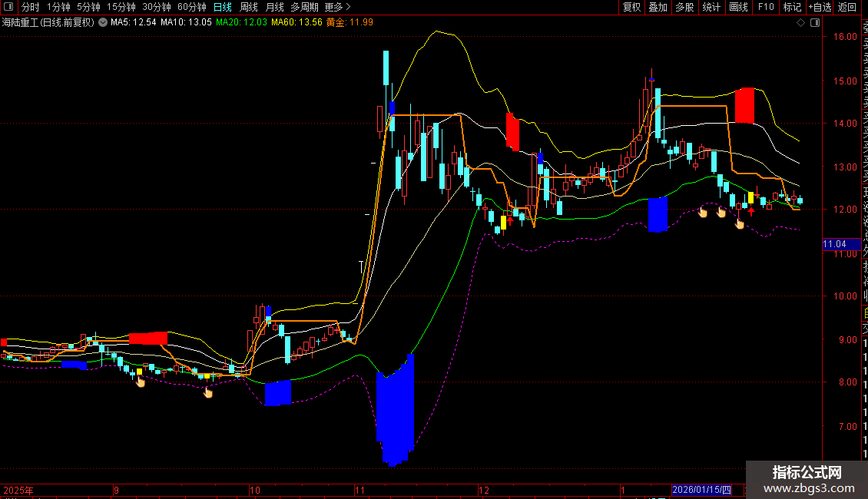868x499 pixels.
Task: Click the 标记 mark button
Action: [x=792, y=7]
